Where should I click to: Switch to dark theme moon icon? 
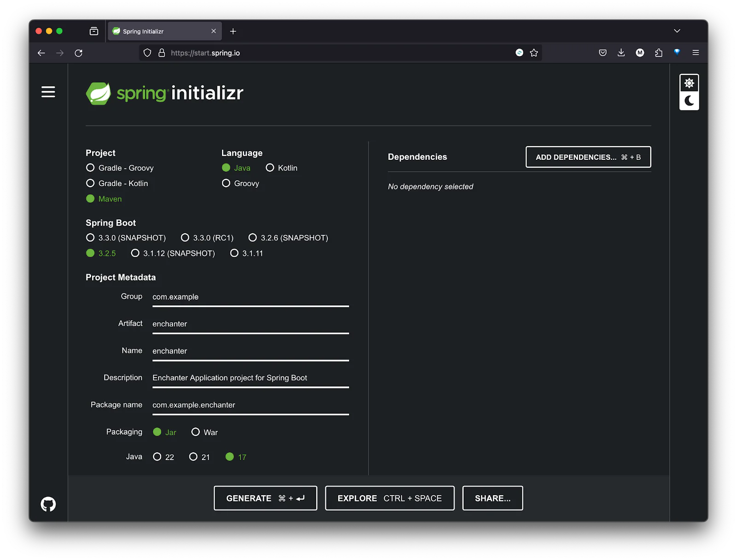[x=689, y=101]
